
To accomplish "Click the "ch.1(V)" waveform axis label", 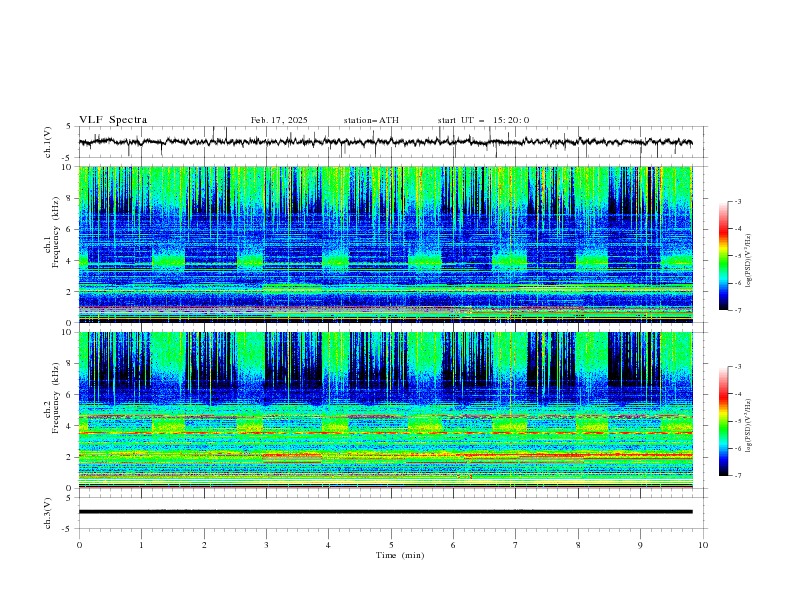I will click(48, 142).
